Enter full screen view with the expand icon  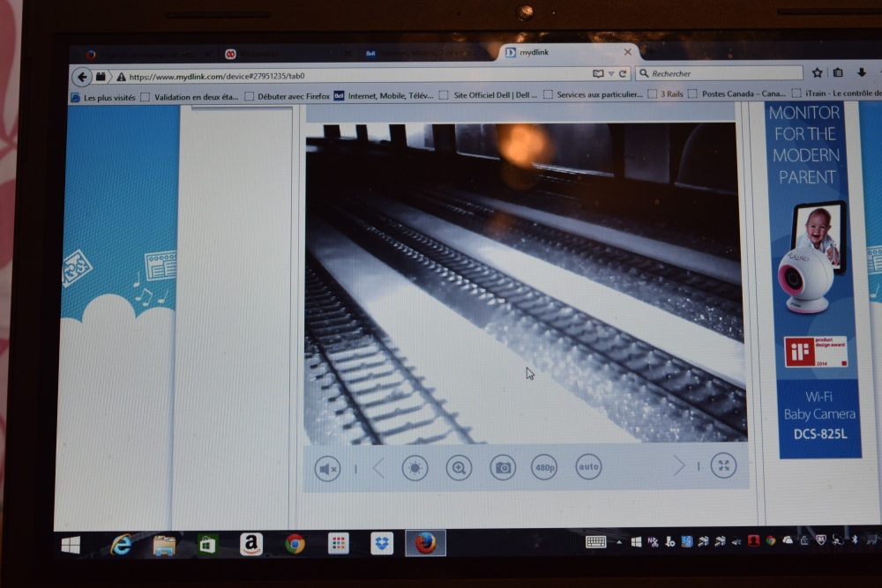pos(723,465)
